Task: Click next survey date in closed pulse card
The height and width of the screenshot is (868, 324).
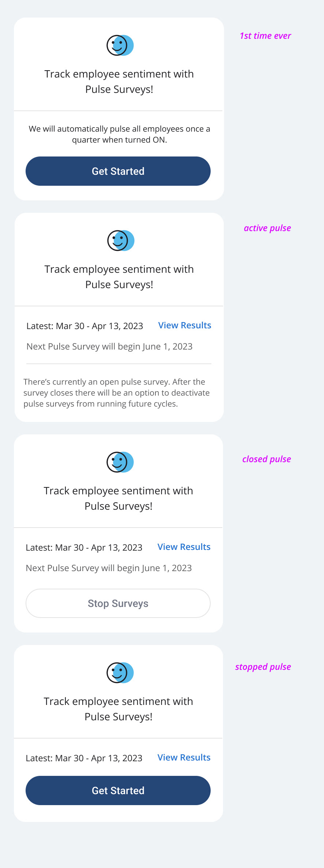Action: [109, 568]
